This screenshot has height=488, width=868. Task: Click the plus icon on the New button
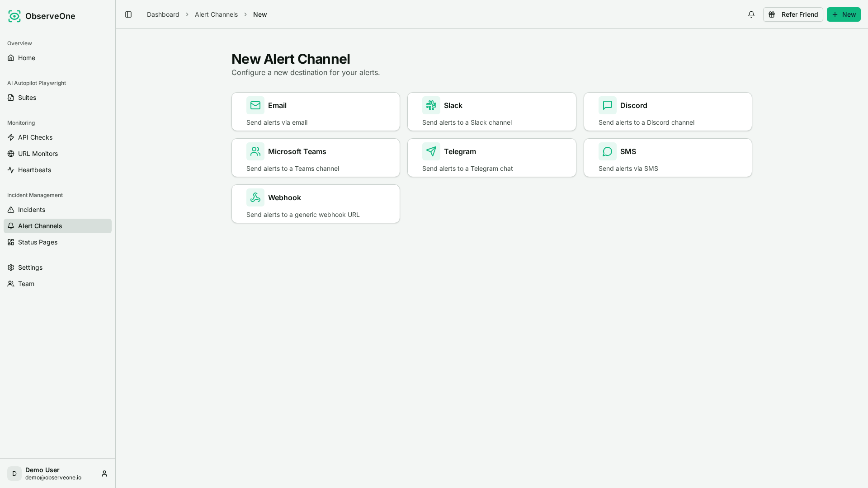[x=835, y=14]
